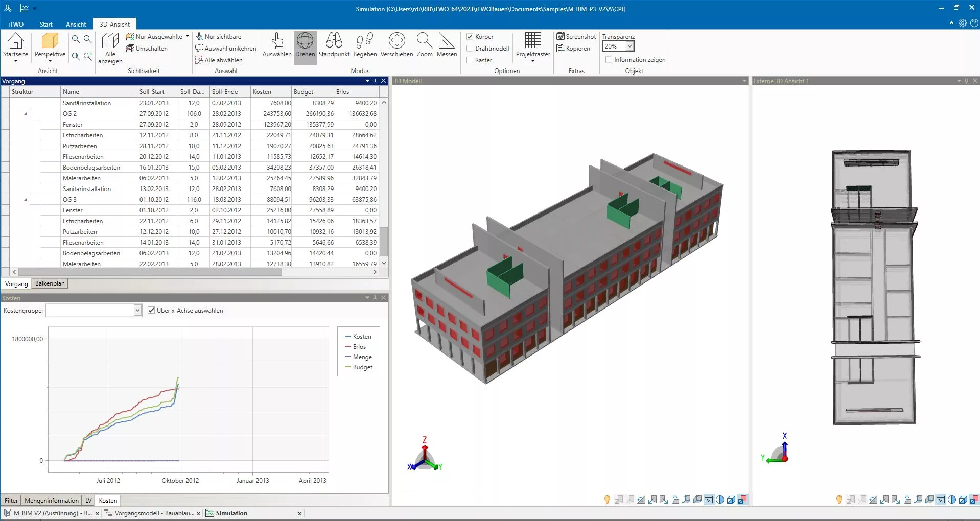980x521 pixels.
Task: Open Nur Ausgewählte dropdown arrow
Action: (x=188, y=37)
